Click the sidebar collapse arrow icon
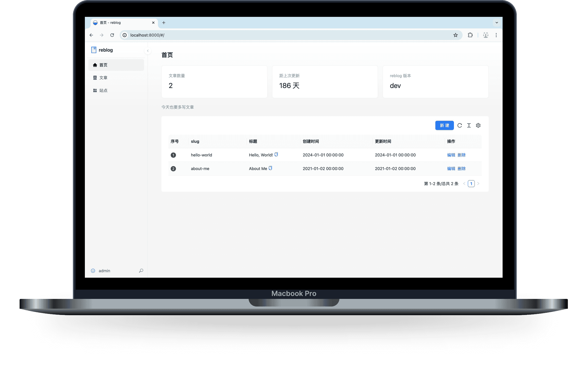 pos(148,51)
